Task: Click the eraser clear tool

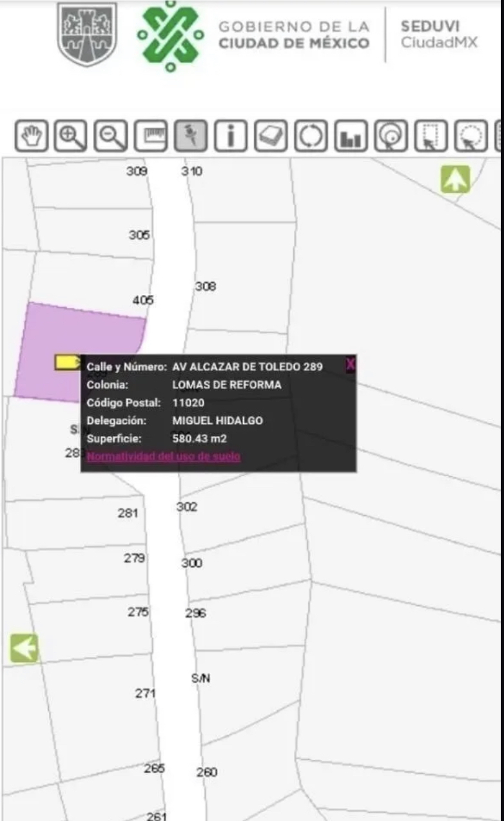Action: (271, 136)
